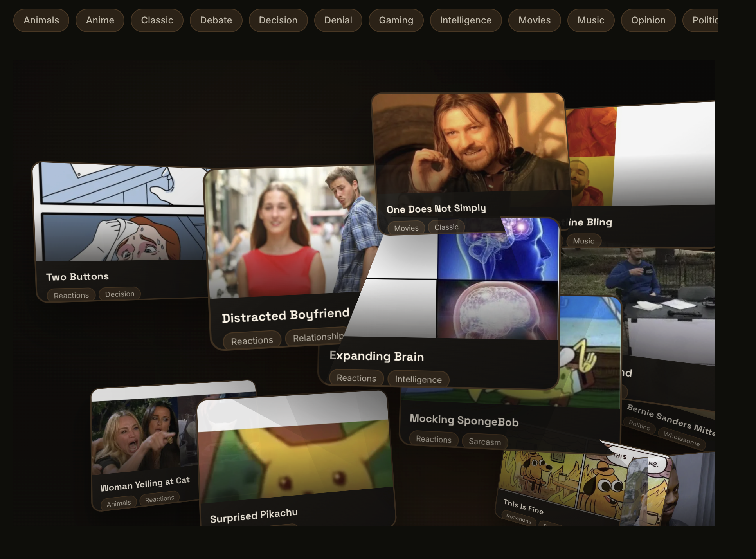Click the Decision tag on Two Buttons
756x559 pixels.
[x=119, y=294]
